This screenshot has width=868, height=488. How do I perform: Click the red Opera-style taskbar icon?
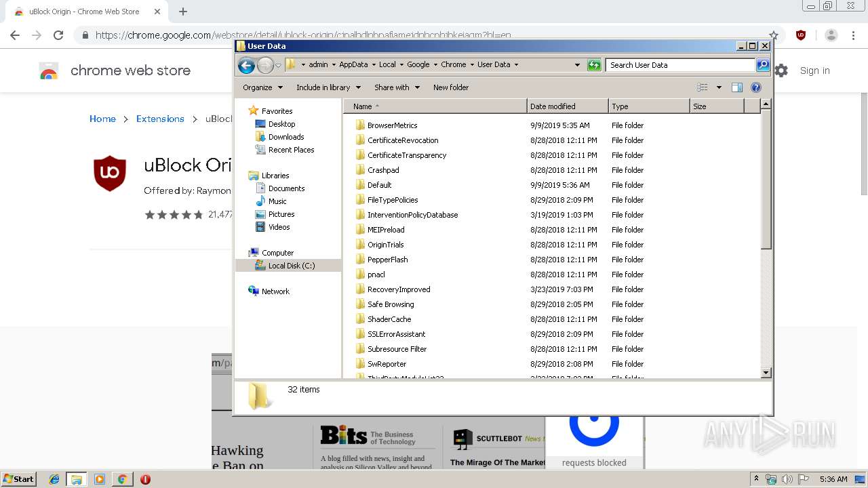[145, 479]
